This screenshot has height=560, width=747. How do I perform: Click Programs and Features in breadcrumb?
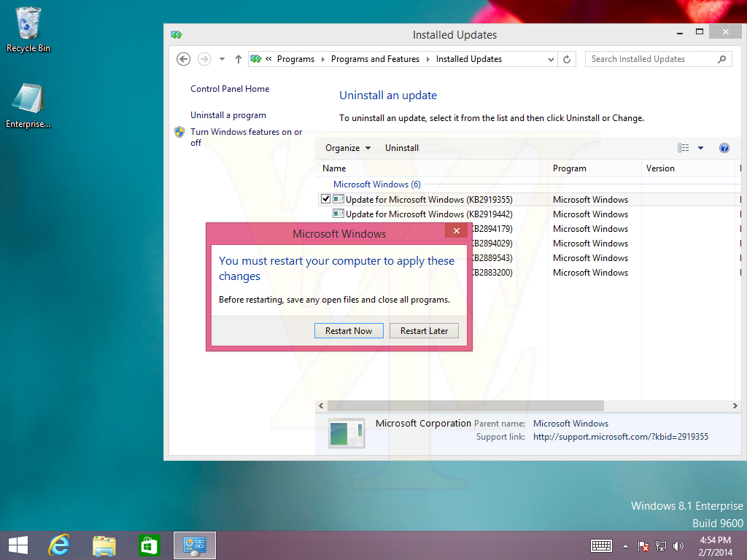tap(375, 59)
